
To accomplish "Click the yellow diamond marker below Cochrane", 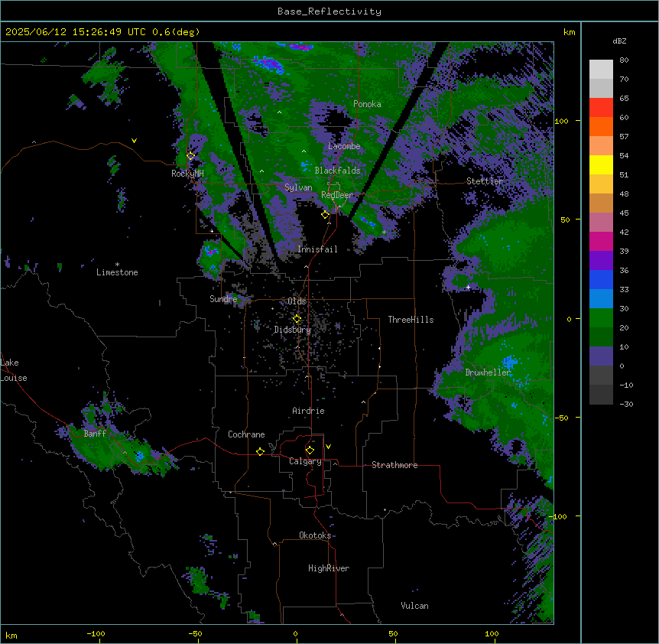I will (x=260, y=451).
